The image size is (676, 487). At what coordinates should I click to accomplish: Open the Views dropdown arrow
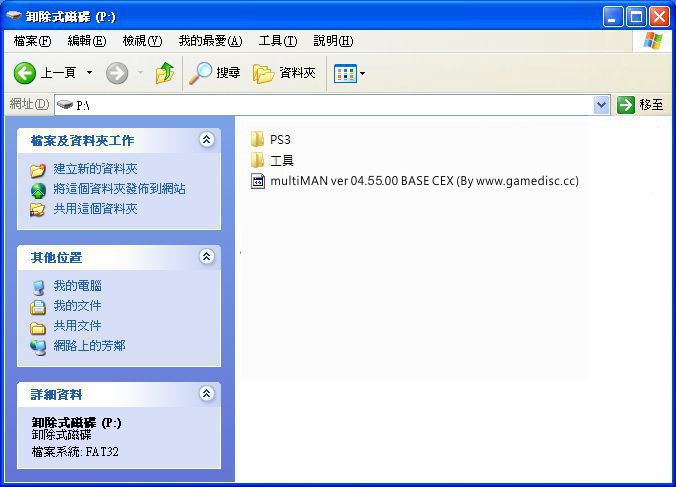click(363, 74)
